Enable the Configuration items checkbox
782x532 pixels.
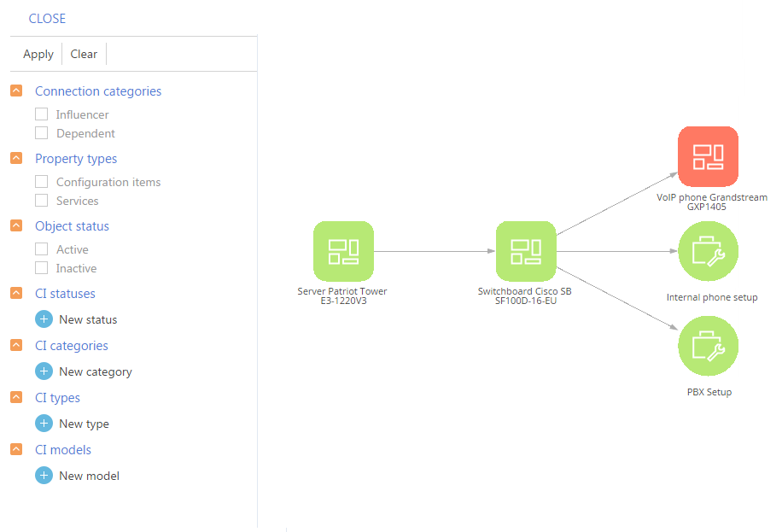(x=41, y=182)
